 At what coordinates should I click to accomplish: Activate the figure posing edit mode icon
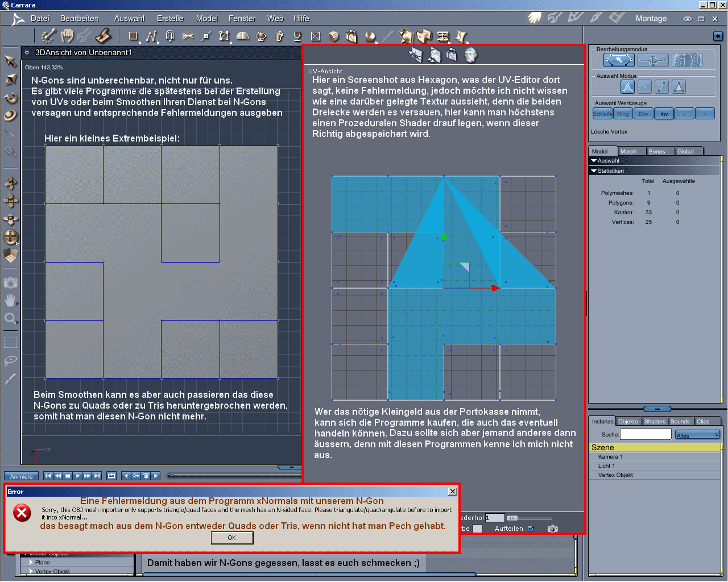tap(653, 60)
